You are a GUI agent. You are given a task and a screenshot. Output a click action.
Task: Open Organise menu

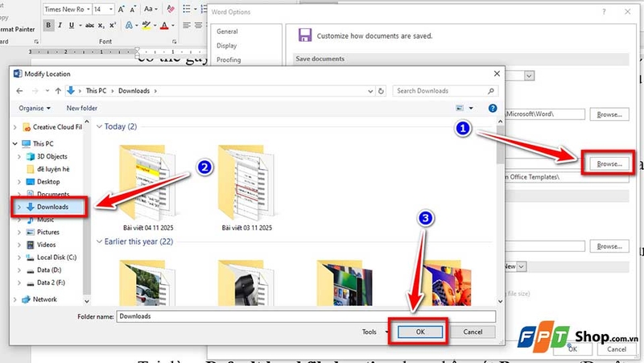pyautogui.click(x=35, y=108)
